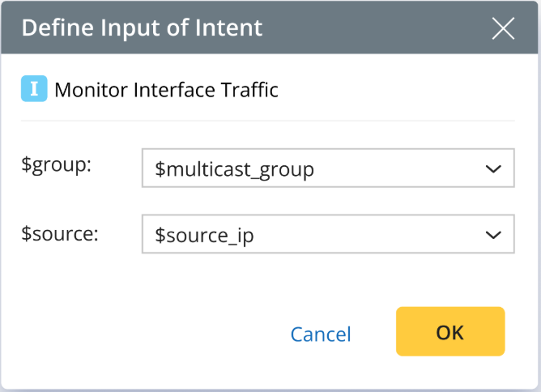Click the X icon in title bar
Viewport: 541px width, 392px height.
point(503,28)
